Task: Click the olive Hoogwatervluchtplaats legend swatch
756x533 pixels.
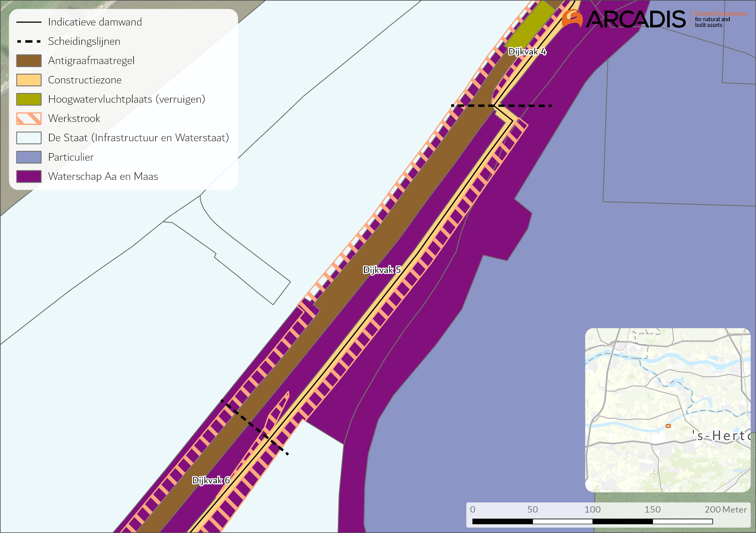Action: pos(29,99)
